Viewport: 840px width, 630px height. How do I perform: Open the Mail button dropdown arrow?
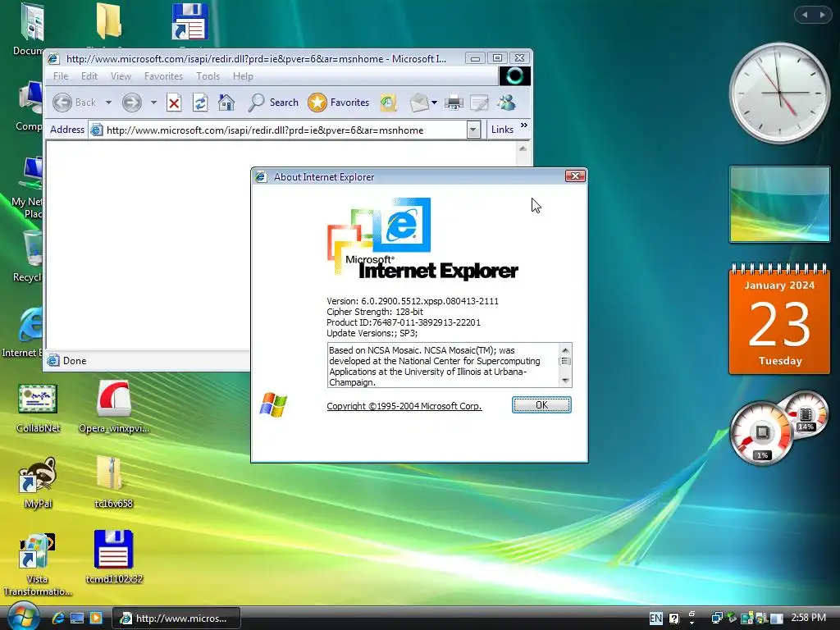tap(435, 103)
